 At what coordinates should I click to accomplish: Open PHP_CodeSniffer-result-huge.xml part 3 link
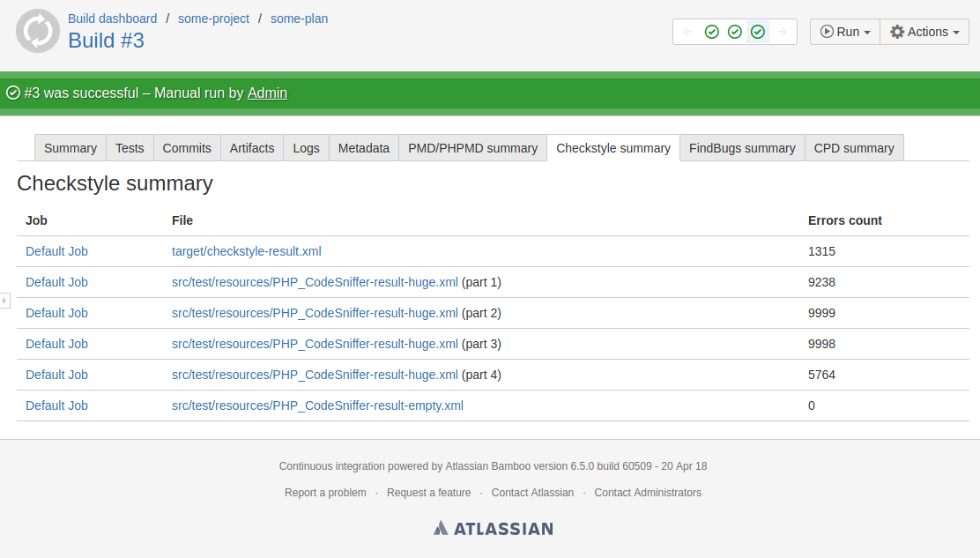click(x=315, y=345)
